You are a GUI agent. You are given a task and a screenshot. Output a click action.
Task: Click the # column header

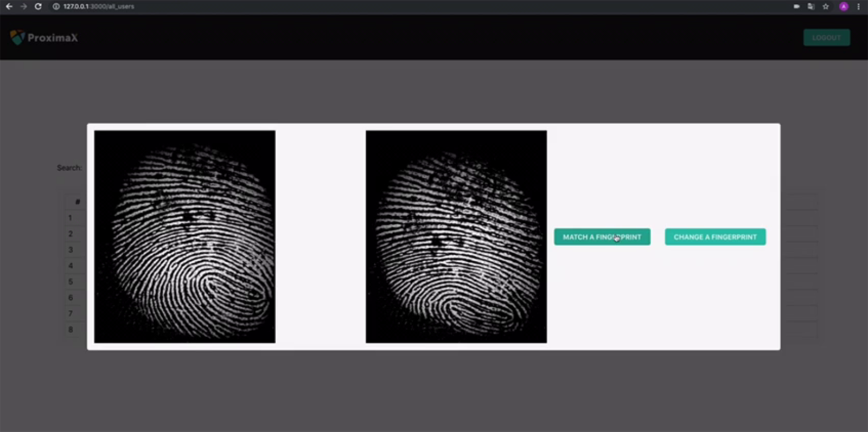pos(78,202)
